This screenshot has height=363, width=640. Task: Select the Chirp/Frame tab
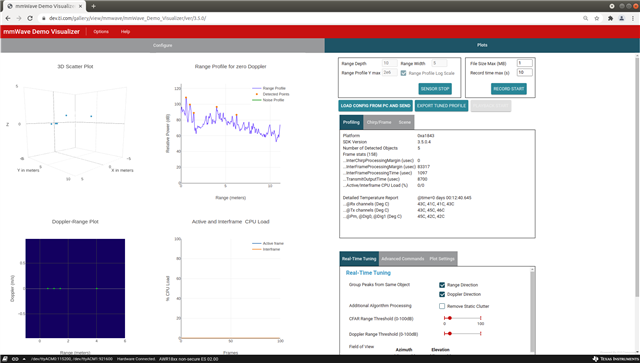(379, 122)
